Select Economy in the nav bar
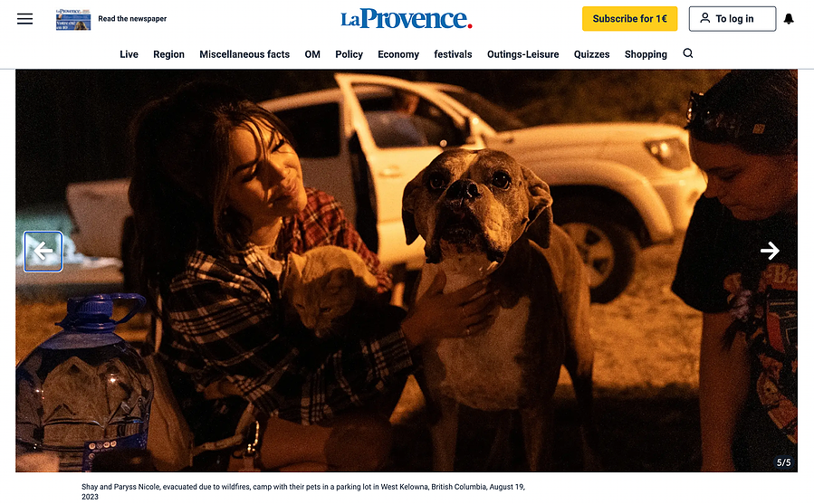Screen dimensions: 814x504 (x=398, y=54)
